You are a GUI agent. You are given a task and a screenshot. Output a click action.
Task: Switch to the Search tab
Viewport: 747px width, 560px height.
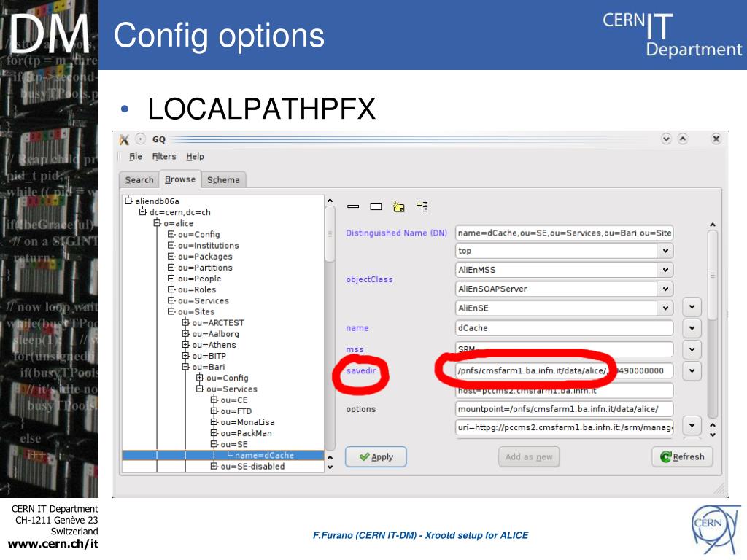coord(139,180)
